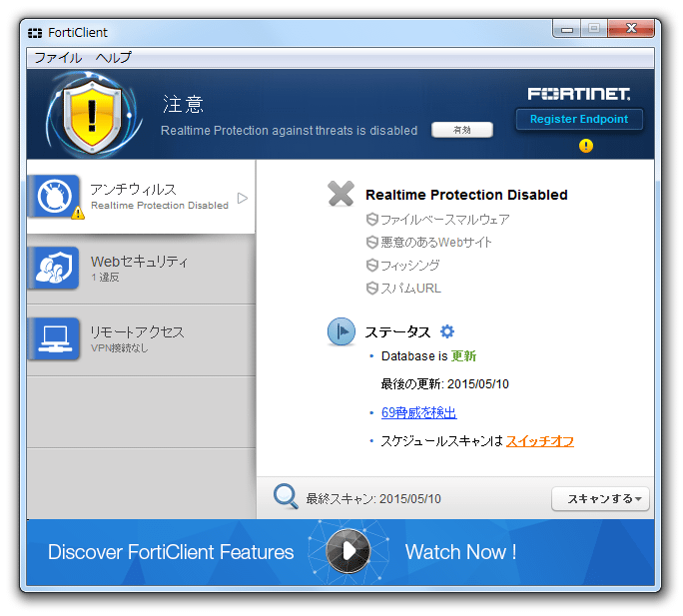Screen dimensions: 683x616
Task: Click the FortiClient title bar icon
Action: 35,33
